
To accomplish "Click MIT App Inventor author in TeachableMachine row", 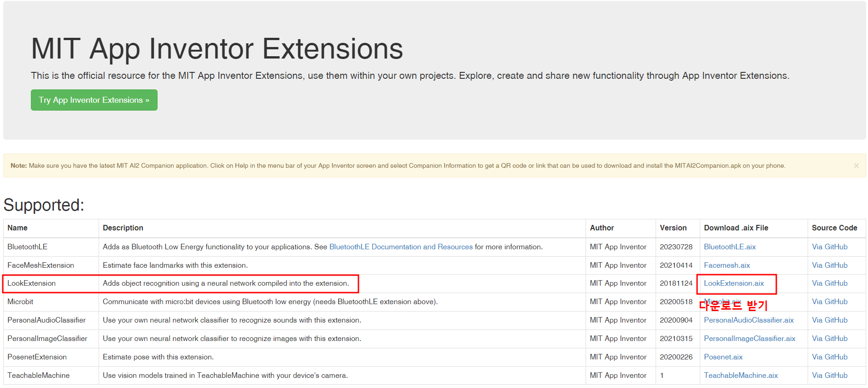I will (618, 376).
